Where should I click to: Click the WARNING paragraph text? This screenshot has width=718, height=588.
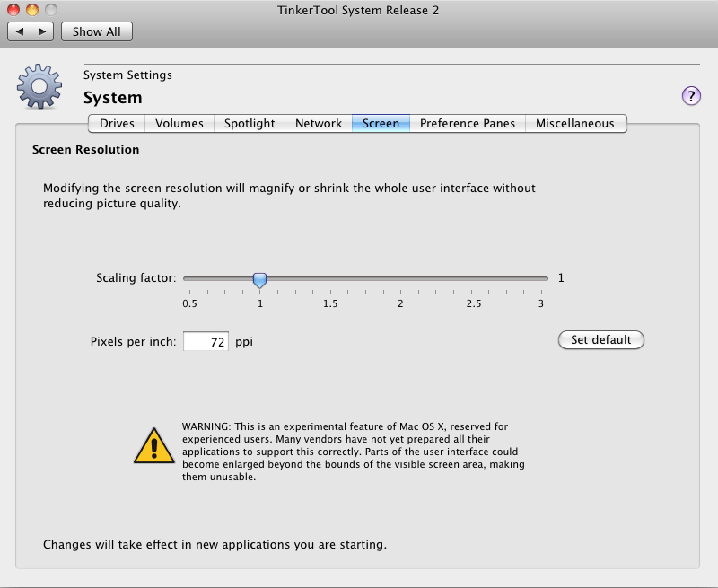(x=353, y=452)
